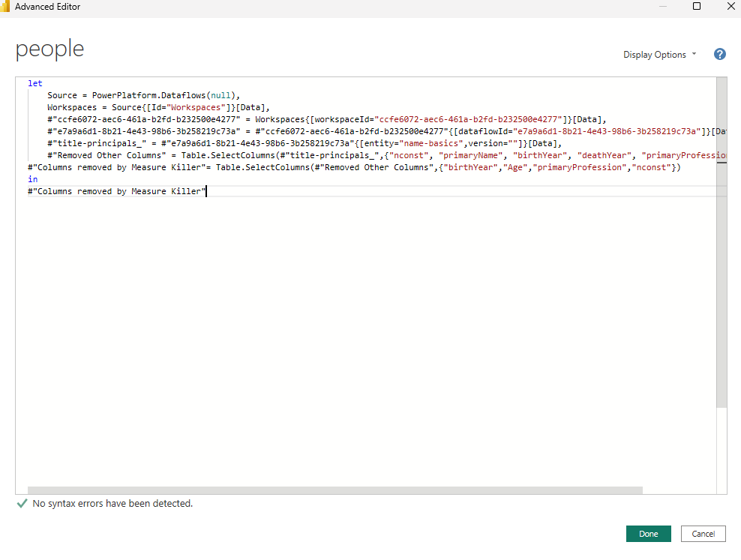Maximize the Advanced Editor window
741x560 pixels.
(x=697, y=6)
